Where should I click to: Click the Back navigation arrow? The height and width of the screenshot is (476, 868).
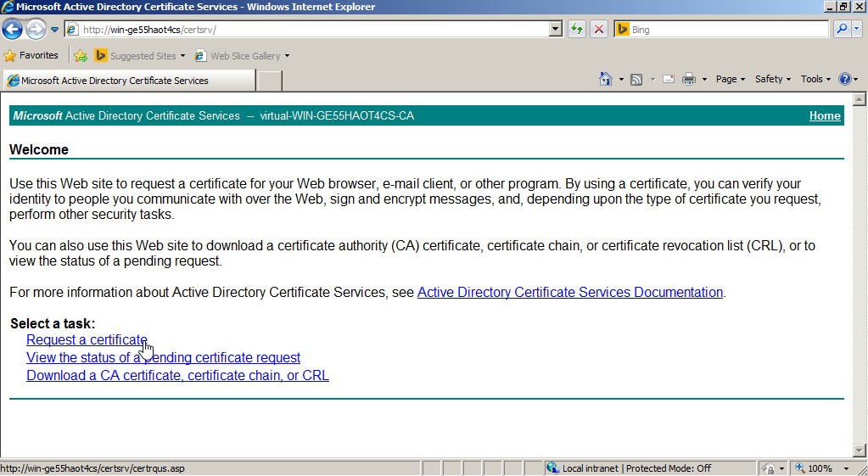pyautogui.click(x=12, y=30)
